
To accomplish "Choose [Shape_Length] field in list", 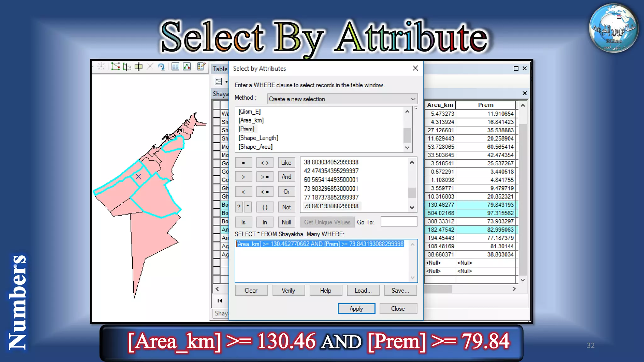I will click(258, 138).
